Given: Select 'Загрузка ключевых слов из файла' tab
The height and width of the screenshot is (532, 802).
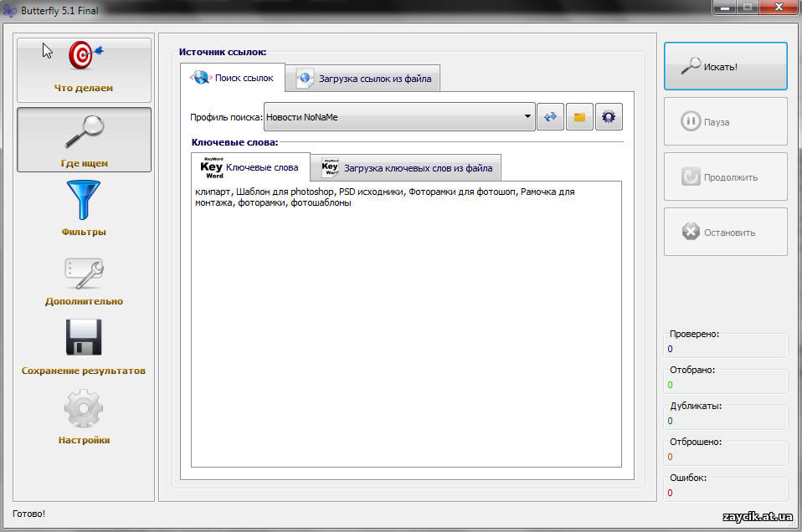Looking at the screenshot, I should 406,168.
